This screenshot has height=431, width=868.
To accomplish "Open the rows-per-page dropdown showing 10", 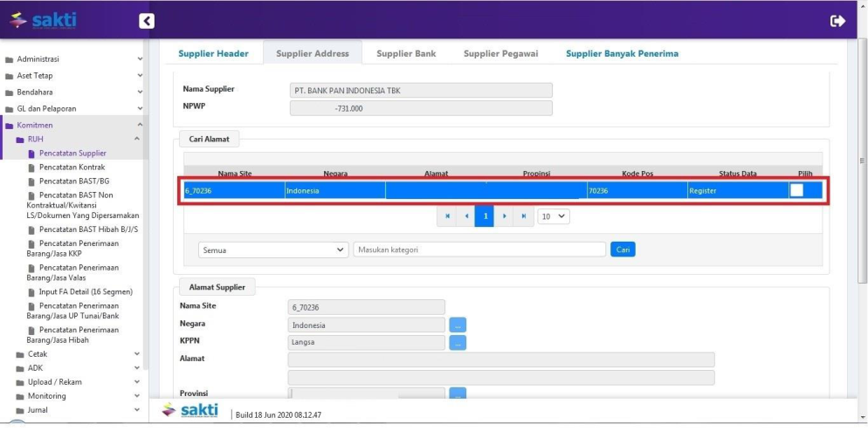I will [x=553, y=215].
